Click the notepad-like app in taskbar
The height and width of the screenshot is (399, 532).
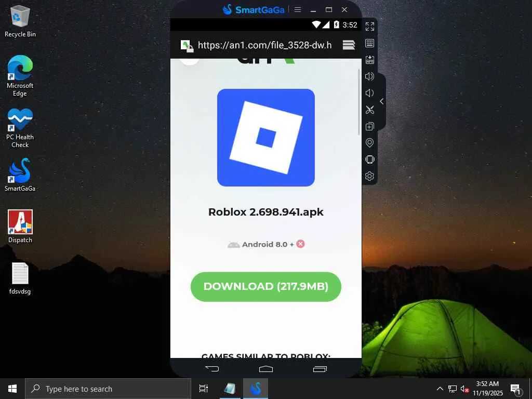pyautogui.click(x=230, y=389)
